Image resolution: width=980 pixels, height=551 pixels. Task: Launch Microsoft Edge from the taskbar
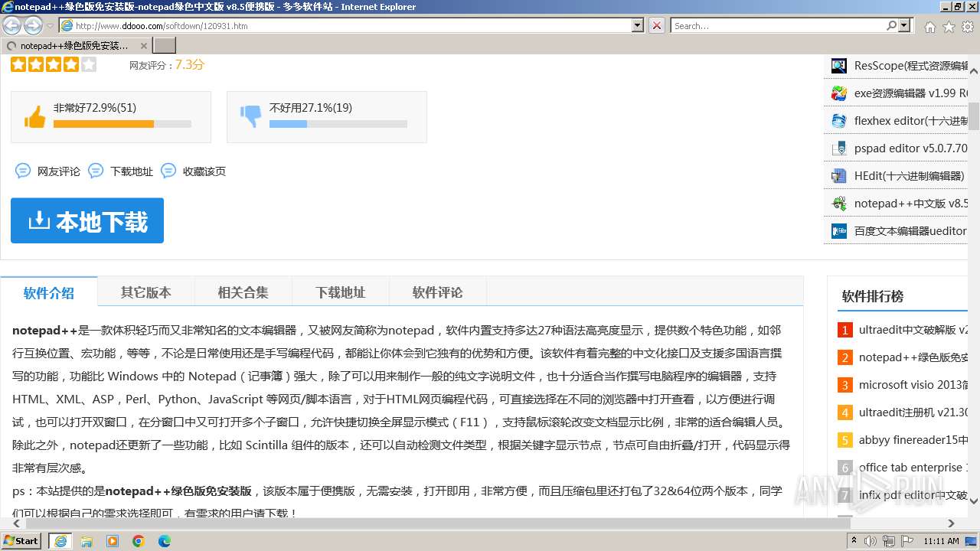(x=165, y=541)
